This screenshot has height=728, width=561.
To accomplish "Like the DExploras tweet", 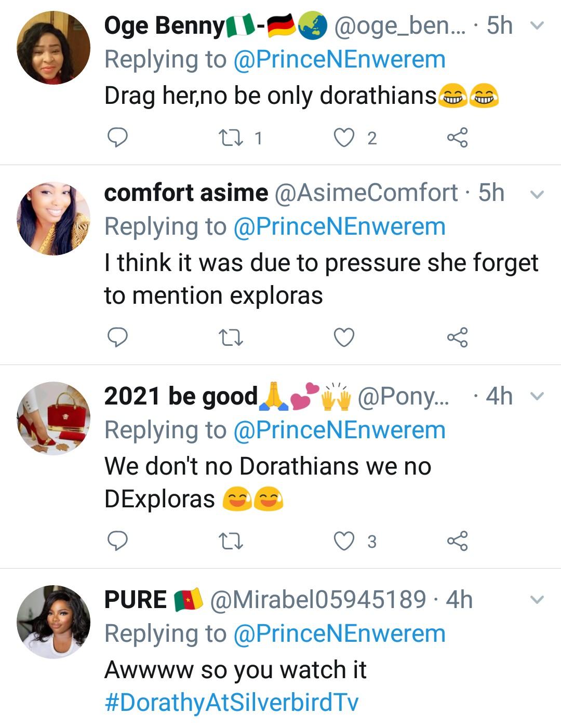I will point(343,541).
